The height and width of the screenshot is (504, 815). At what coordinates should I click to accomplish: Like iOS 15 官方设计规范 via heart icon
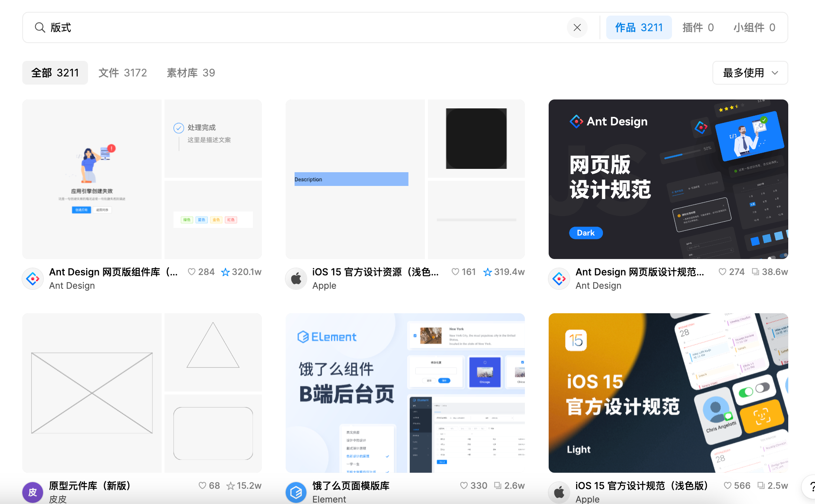tap(728, 485)
